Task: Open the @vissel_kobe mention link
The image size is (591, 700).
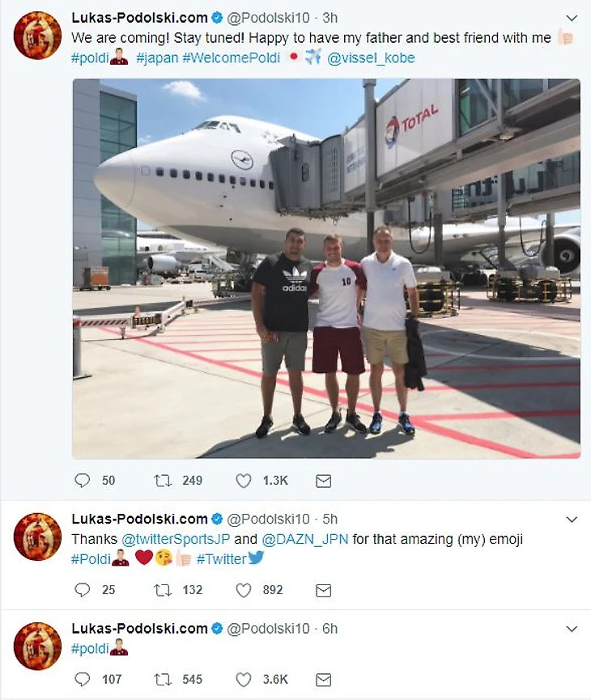Action: pyautogui.click(x=371, y=58)
